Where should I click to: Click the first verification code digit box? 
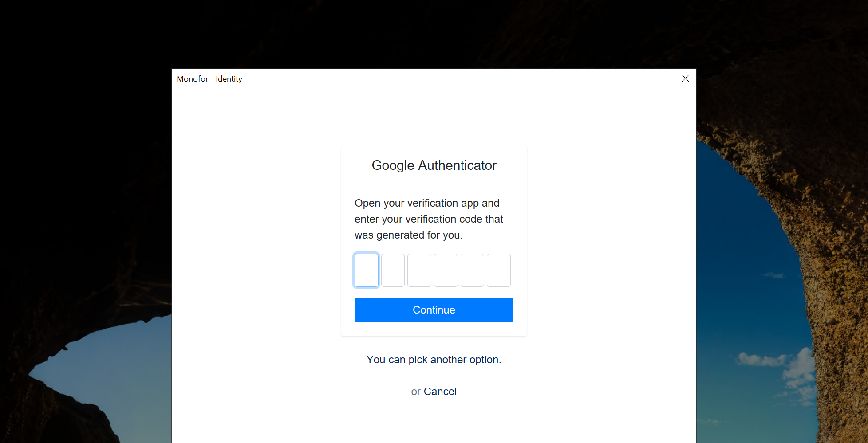pos(367,270)
